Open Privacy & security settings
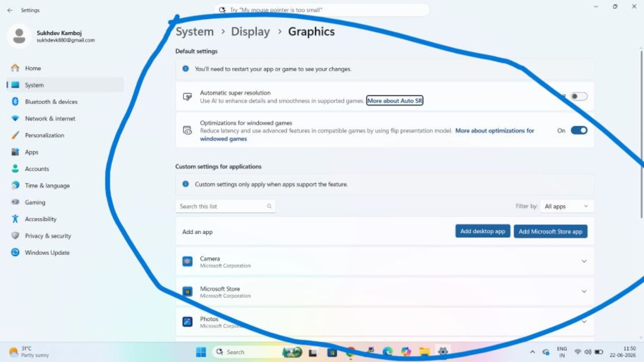644x362 pixels. pos(65,235)
